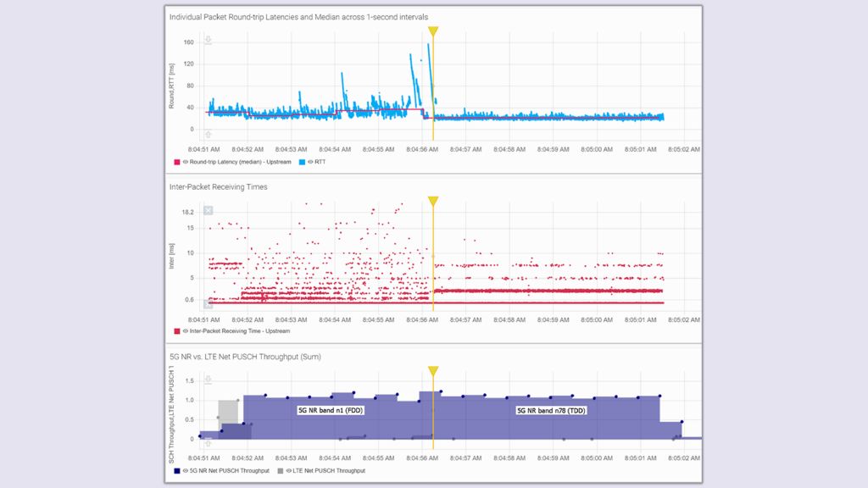868x488 pixels.
Task: Click the X icon at bottom of Inter-Packet axis
Action: tap(208, 304)
